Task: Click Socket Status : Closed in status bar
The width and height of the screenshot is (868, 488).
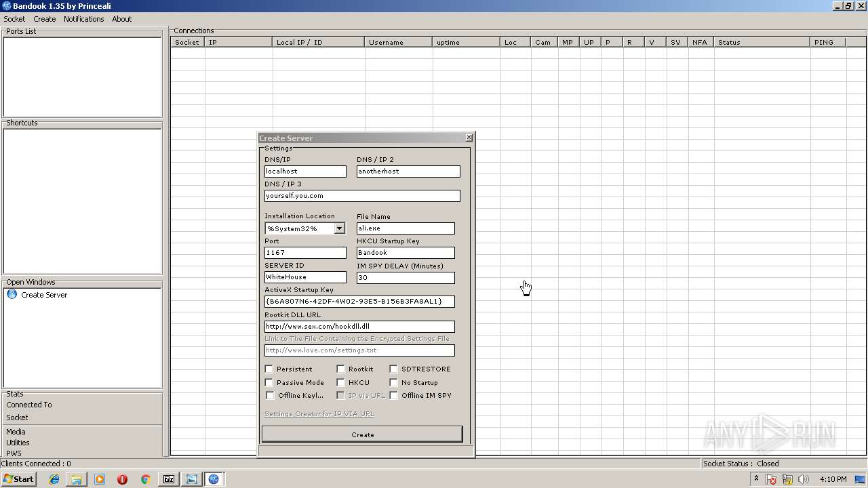Action: (x=741, y=464)
